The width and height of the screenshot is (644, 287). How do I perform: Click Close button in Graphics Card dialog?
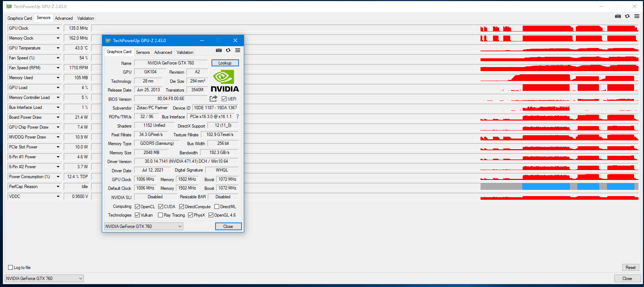click(x=228, y=227)
